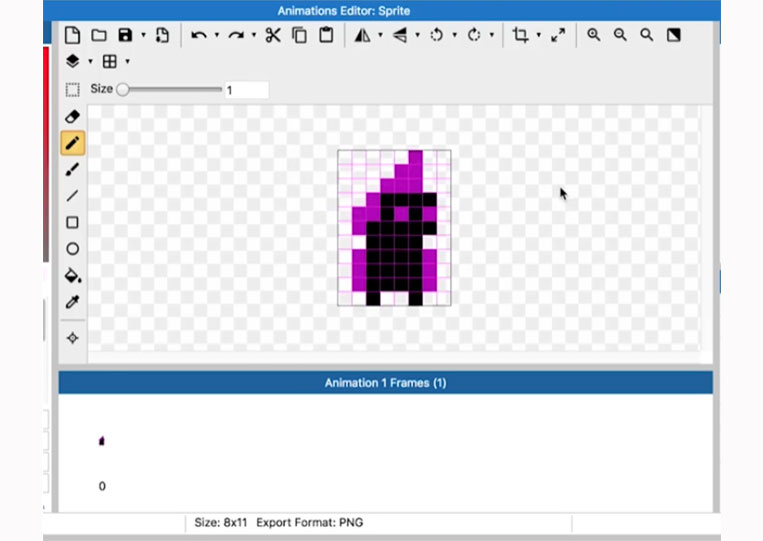Expand the redo history dropdown

[254, 35]
